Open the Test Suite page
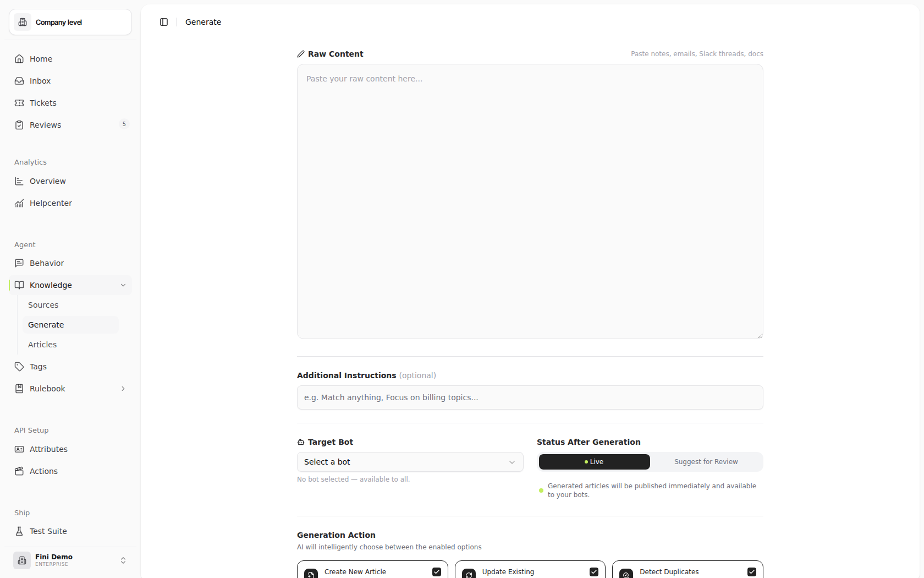The width and height of the screenshot is (924, 578). [x=70, y=531]
